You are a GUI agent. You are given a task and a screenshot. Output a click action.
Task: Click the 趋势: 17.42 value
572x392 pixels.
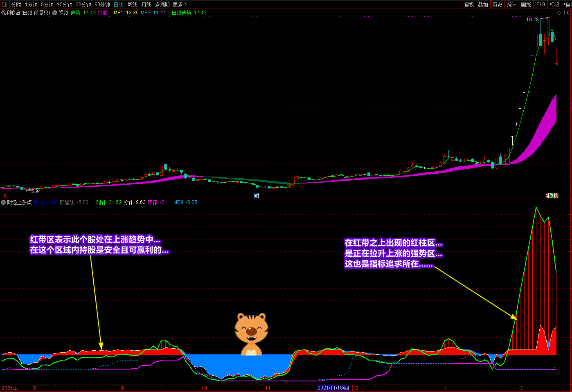point(83,13)
